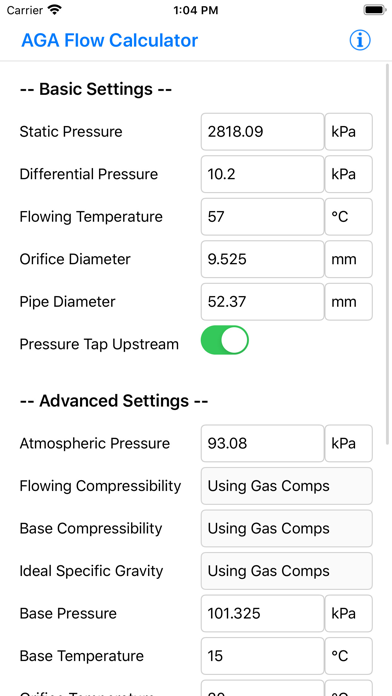Screen dimensions: 392x696
Task: Open Orifice Diameter unit mm selector
Action: pyautogui.click(x=348, y=259)
